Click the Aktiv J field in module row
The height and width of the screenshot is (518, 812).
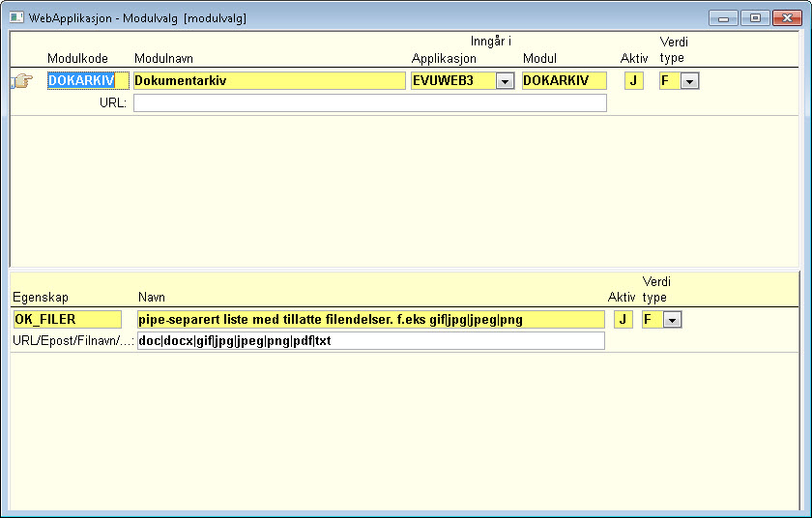tap(634, 81)
